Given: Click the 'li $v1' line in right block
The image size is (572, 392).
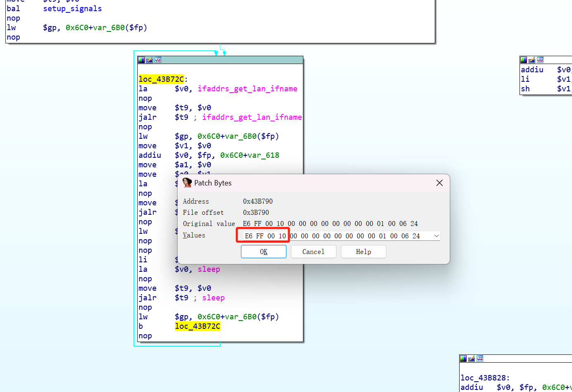Looking at the screenshot, I should (546, 79).
